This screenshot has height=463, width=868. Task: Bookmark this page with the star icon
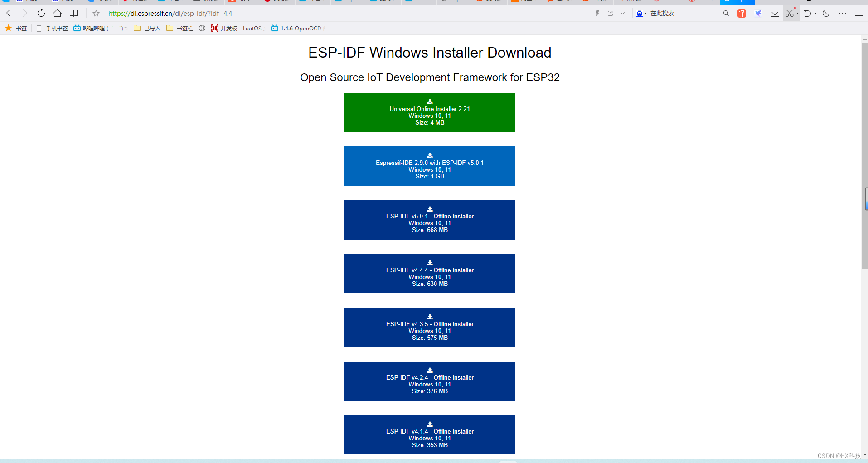(96, 13)
